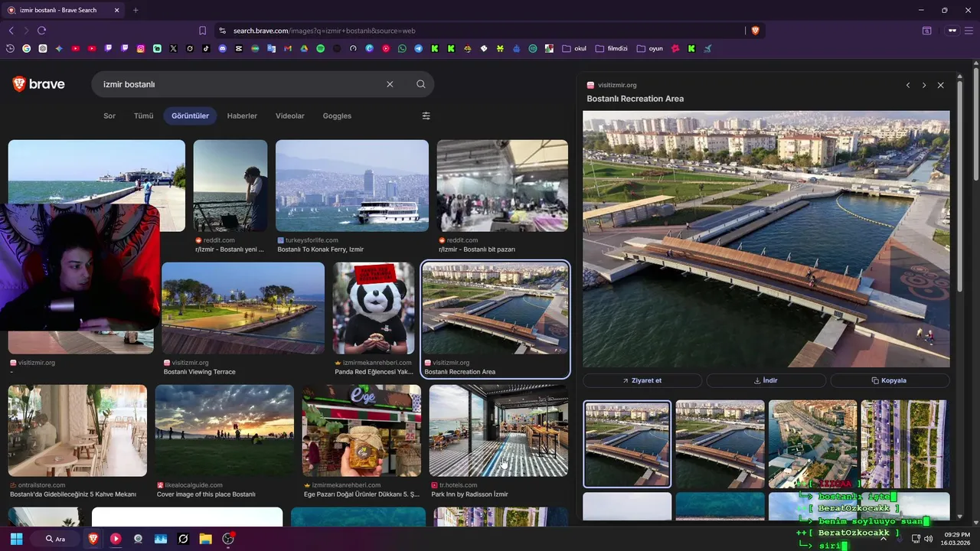Open Bostanlı To Konak Ferry image
Screen dimensions: 980x551
click(x=352, y=185)
